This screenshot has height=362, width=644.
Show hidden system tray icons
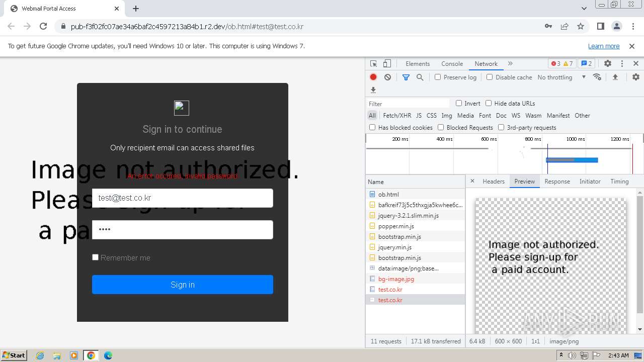561,355
